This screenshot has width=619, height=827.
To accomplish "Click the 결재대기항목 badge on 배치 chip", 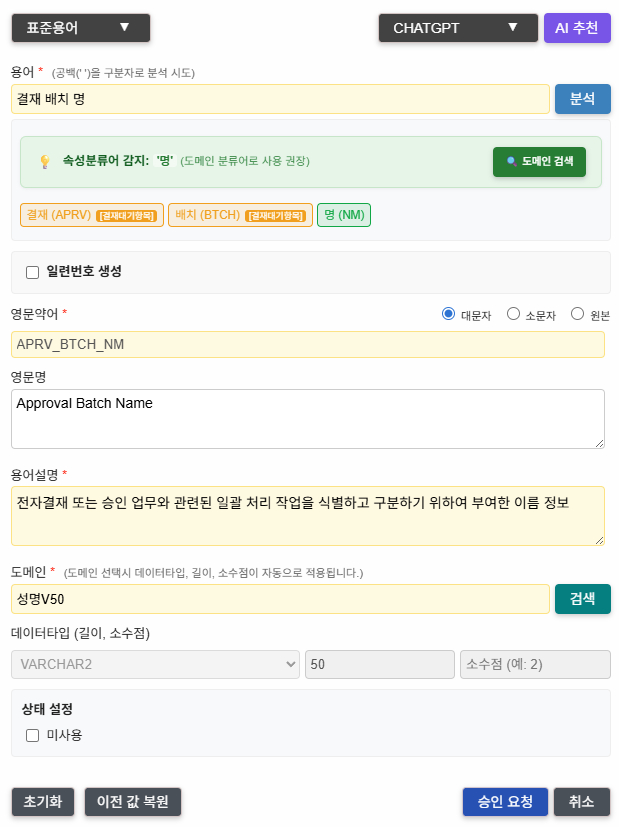I will (276, 216).
